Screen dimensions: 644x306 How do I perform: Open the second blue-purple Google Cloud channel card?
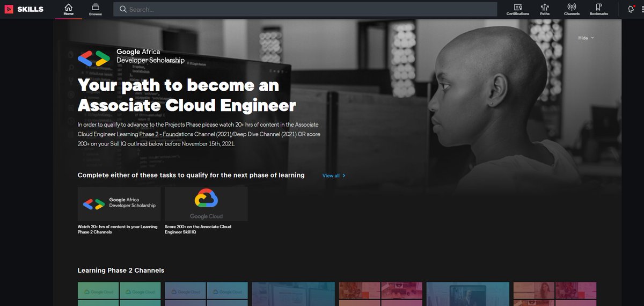point(206,294)
